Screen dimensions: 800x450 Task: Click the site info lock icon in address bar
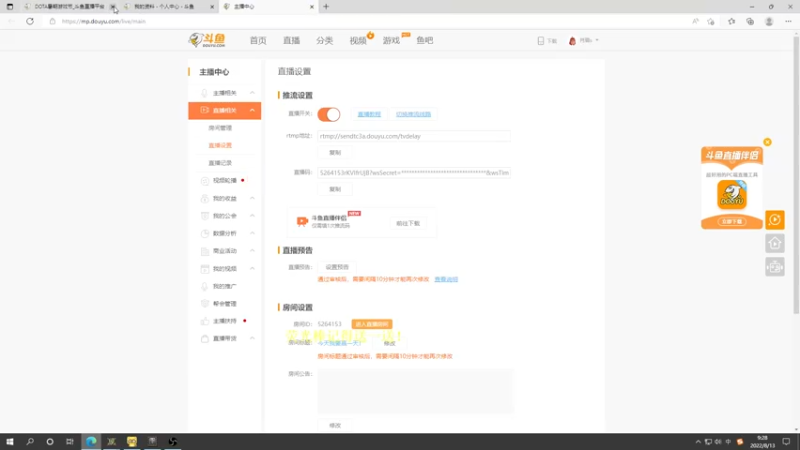click(52, 21)
